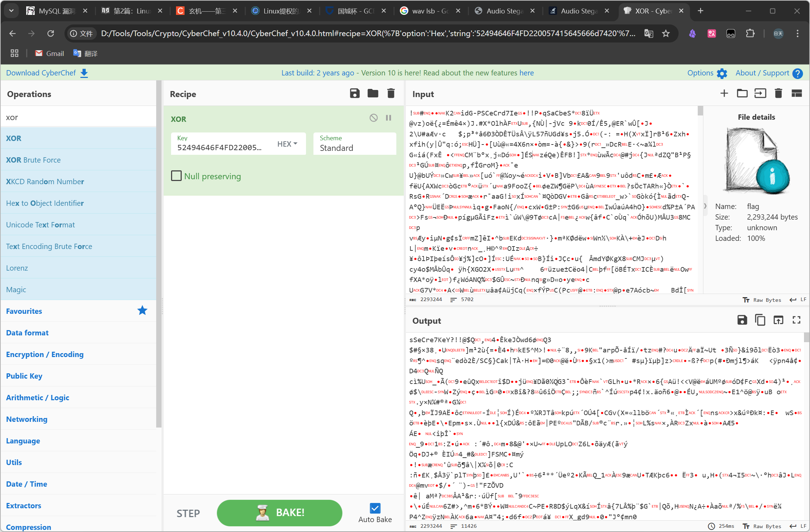Image resolution: width=810 pixels, height=532 pixels.
Task: Save output to file icon
Action: 742,320
